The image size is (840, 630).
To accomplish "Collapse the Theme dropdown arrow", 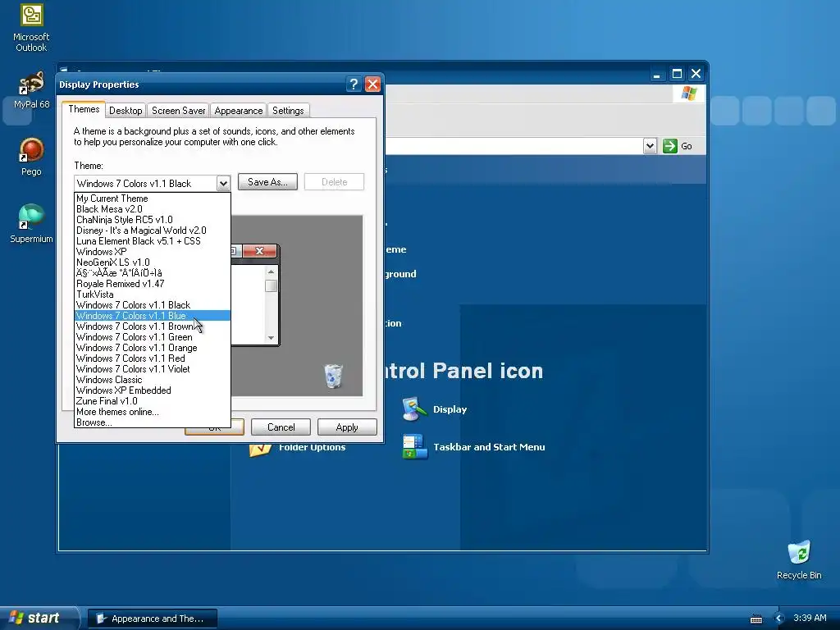I will (223, 183).
